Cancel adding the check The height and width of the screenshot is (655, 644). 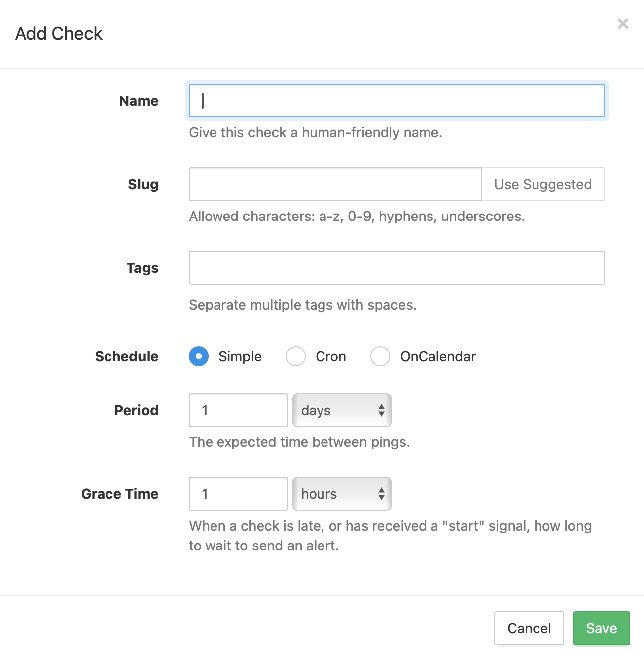pyautogui.click(x=529, y=628)
